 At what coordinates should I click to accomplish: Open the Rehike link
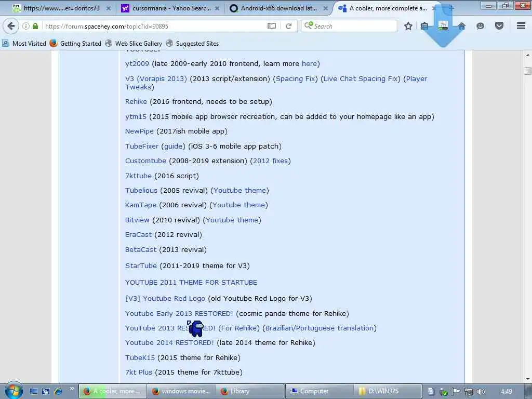[136, 101]
